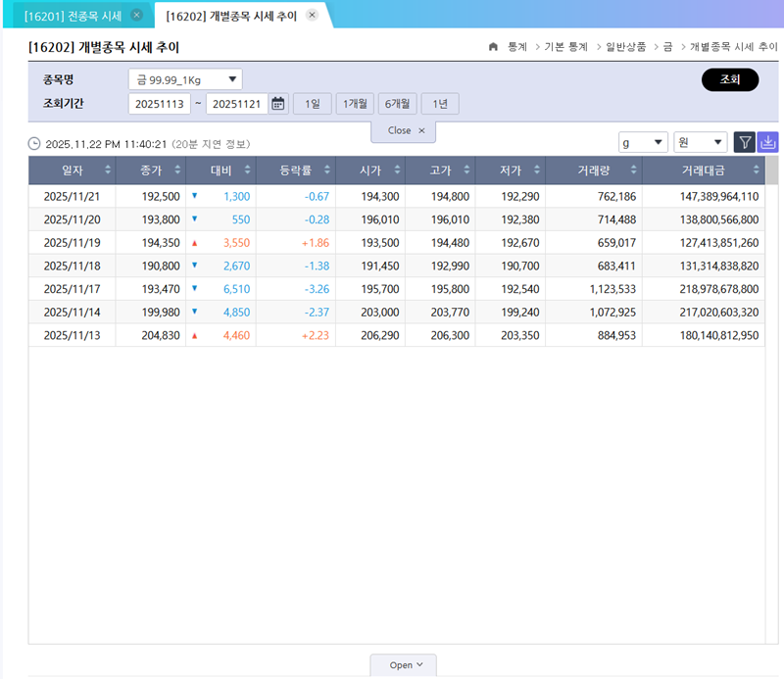The height and width of the screenshot is (679, 784).
Task: Click closing price 204,830
Action: click(161, 335)
